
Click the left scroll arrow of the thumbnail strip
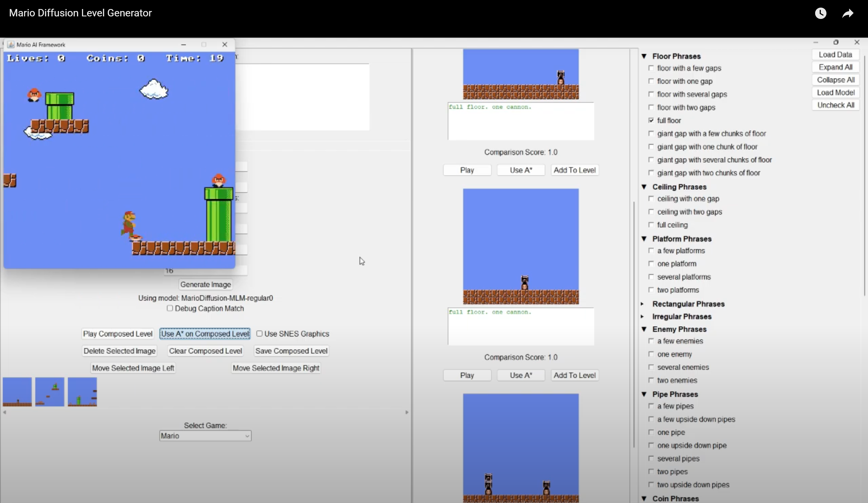(5, 412)
